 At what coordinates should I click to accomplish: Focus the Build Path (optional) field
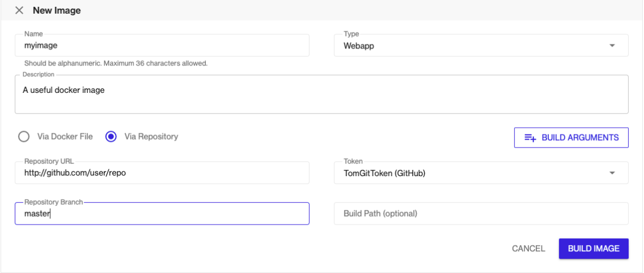pos(481,214)
